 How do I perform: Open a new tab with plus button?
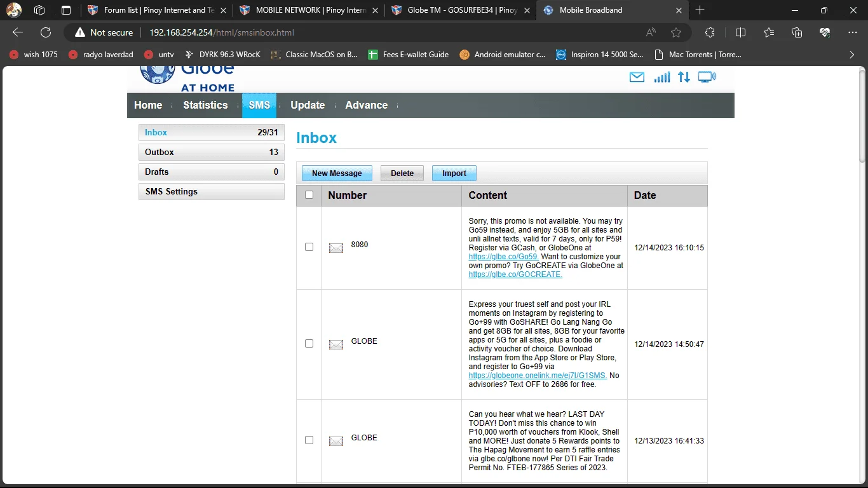click(x=700, y=10)
